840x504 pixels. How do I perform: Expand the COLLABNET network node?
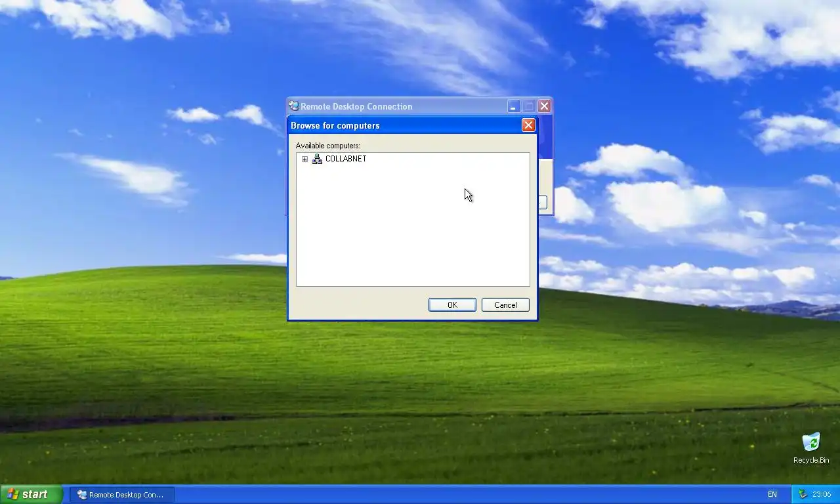pos(304,159)
